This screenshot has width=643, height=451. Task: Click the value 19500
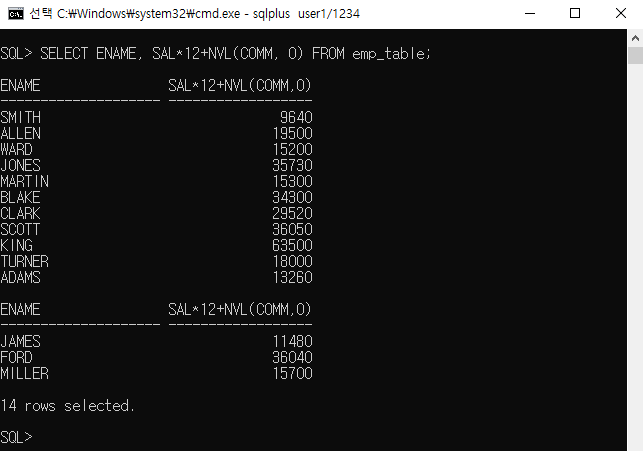(292, 134)
